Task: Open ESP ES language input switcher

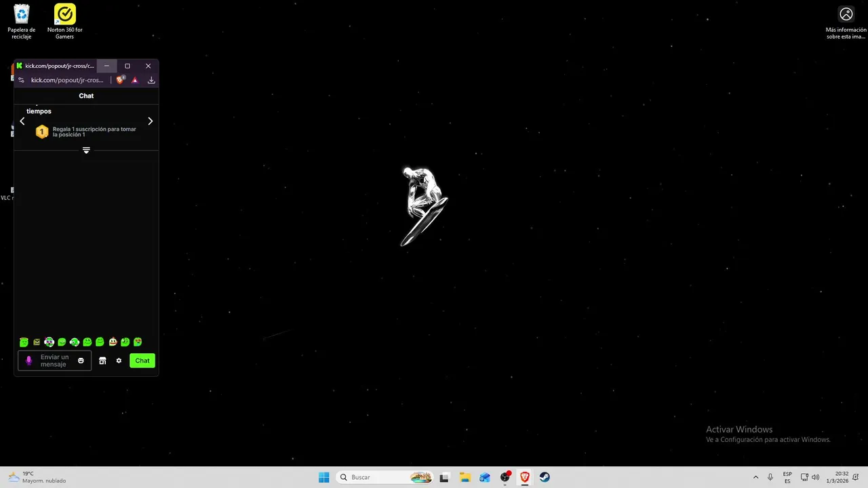Action: point(787,477)
